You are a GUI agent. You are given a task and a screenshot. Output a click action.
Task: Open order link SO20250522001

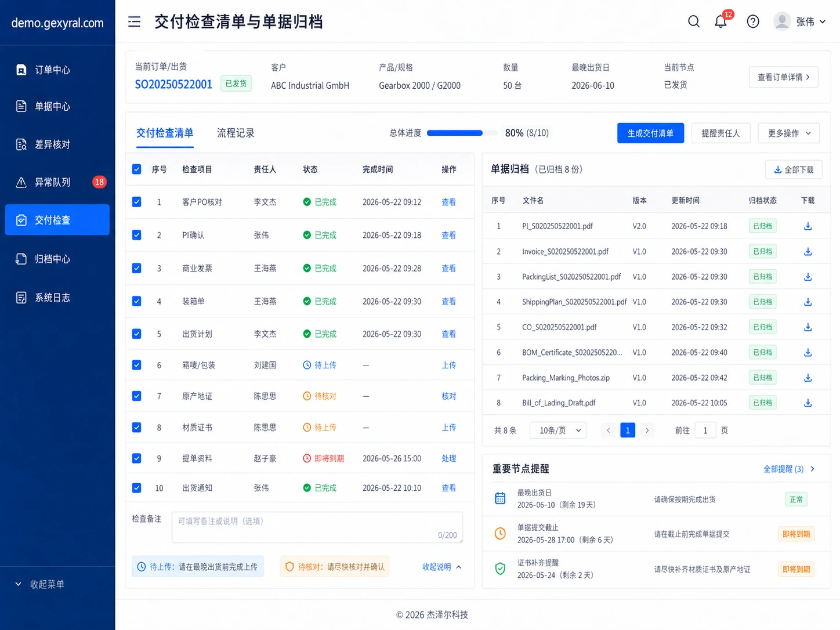point(173,85)
